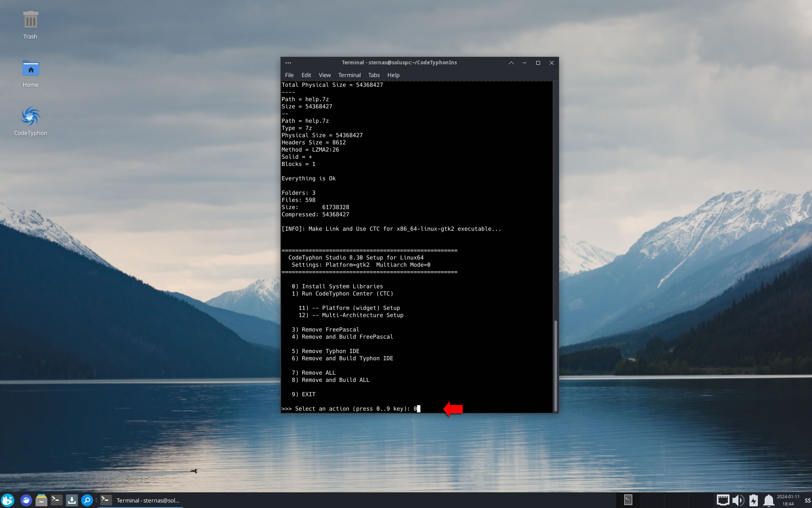Open the Whisker applications menu in taskbar

pos(8,500)
